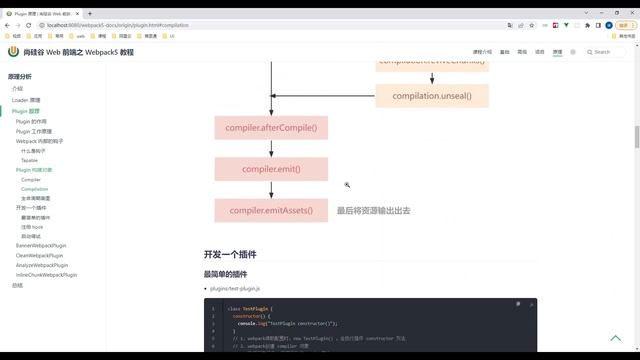Go to 开发一个插件 sidebar link
The height and width of the screenshot is (360, 640).
point(31,208)
